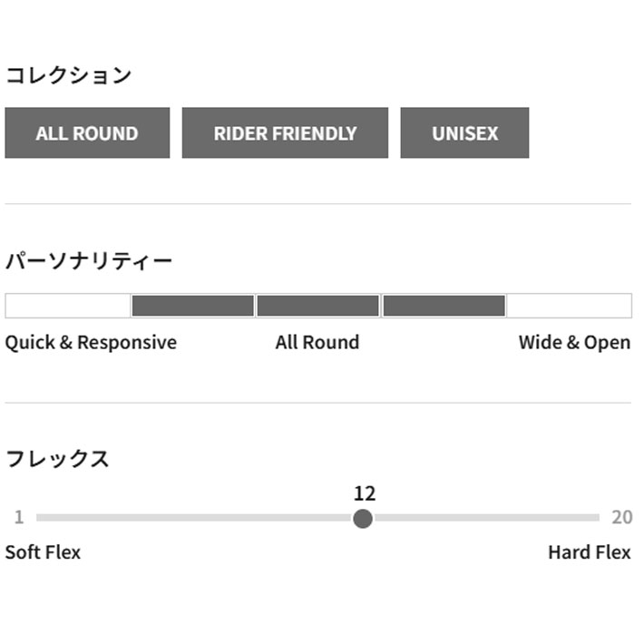
Task: Click the フレックス section heading
Action: [x=57, y=458]
